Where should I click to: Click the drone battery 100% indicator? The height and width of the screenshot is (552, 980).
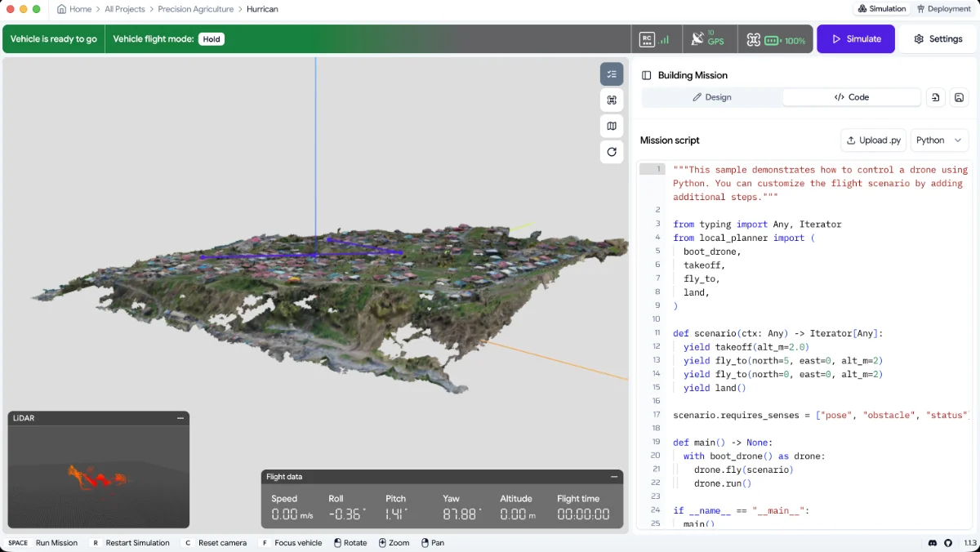[x=775, y=39]
